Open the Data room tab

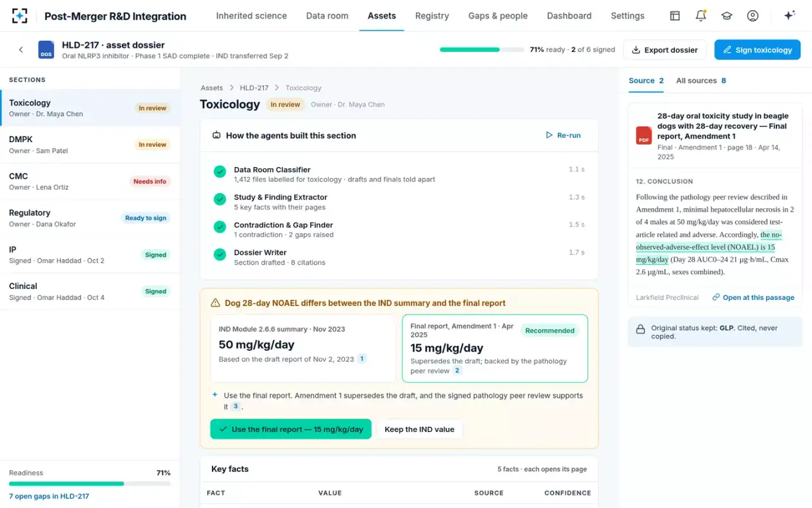(327, 16)
